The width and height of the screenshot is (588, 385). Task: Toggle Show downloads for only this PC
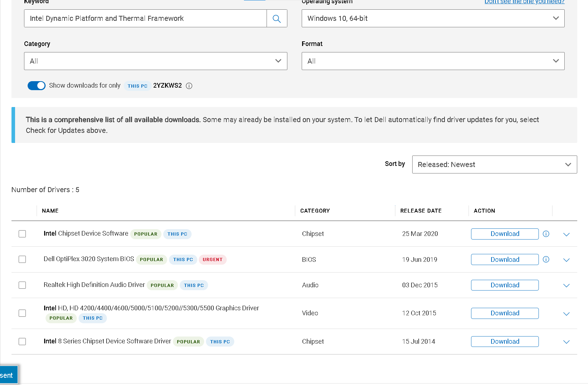(37, 85)
